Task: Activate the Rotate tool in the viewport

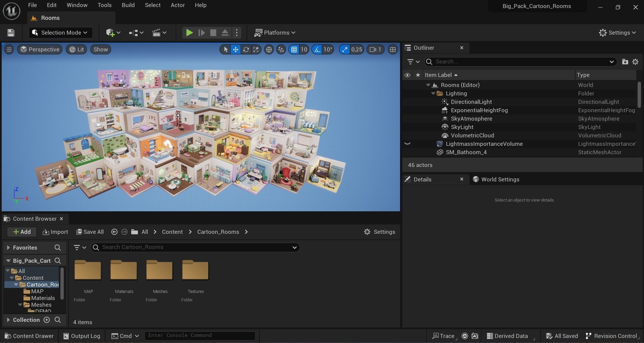Action: (246, 50)
